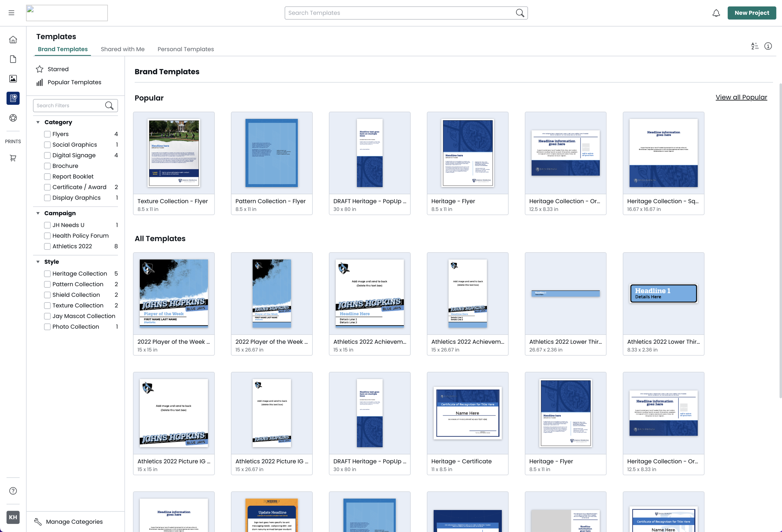The image size is (782, 532).
Task: Select the Documents icon in the sidebar
Action: click(13, 59)
